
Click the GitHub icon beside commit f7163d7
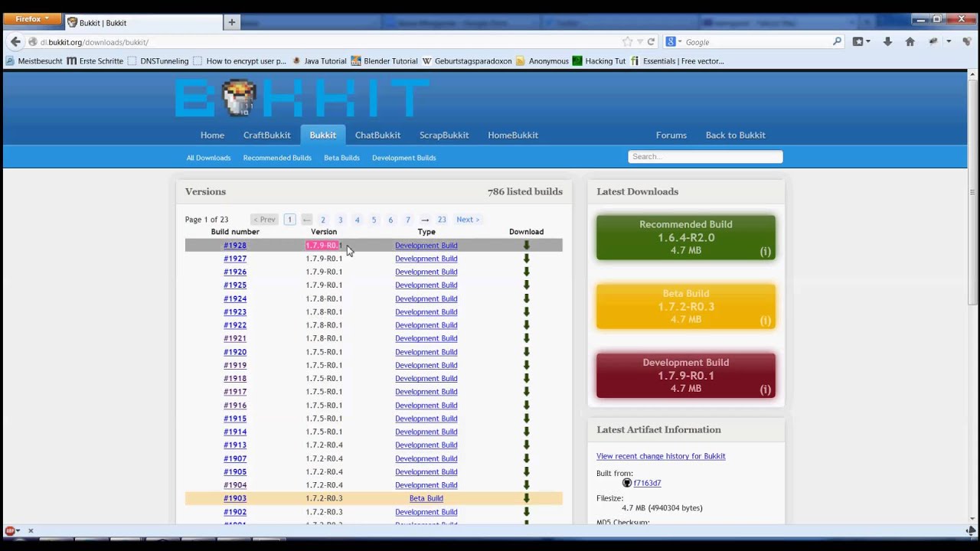point(627,483)
